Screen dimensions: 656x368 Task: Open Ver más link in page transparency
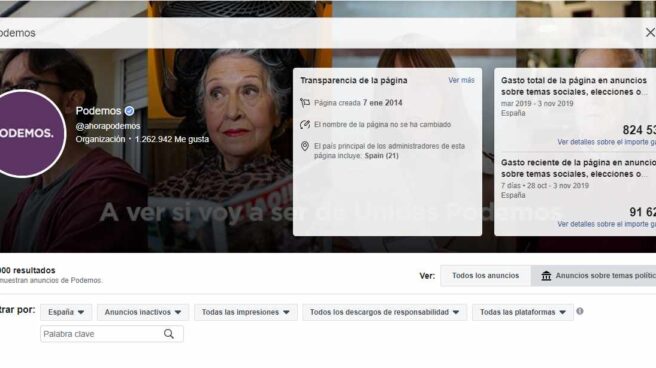(x=461, y=80)
